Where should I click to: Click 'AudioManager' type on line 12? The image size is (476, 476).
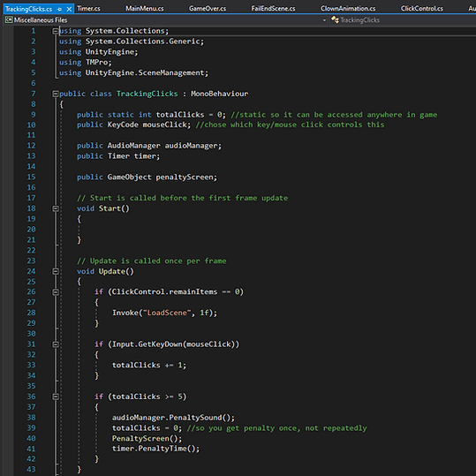pyautogui.click(x=133, y=146)
